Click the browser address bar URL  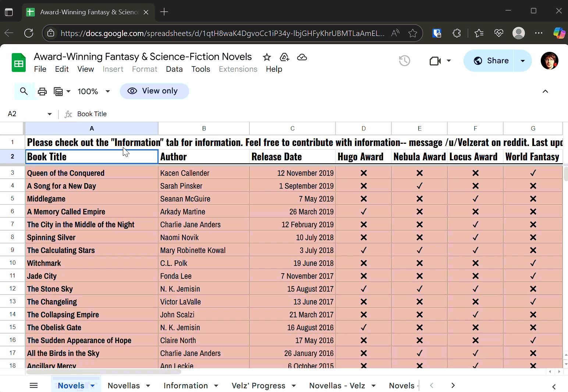tap(223, 33)
